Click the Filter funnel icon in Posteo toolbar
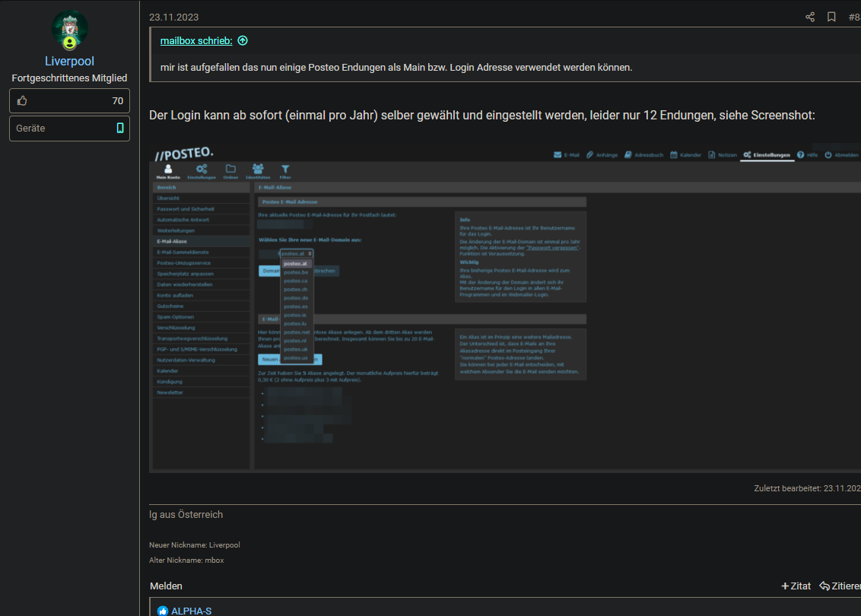 pos(285,170)
